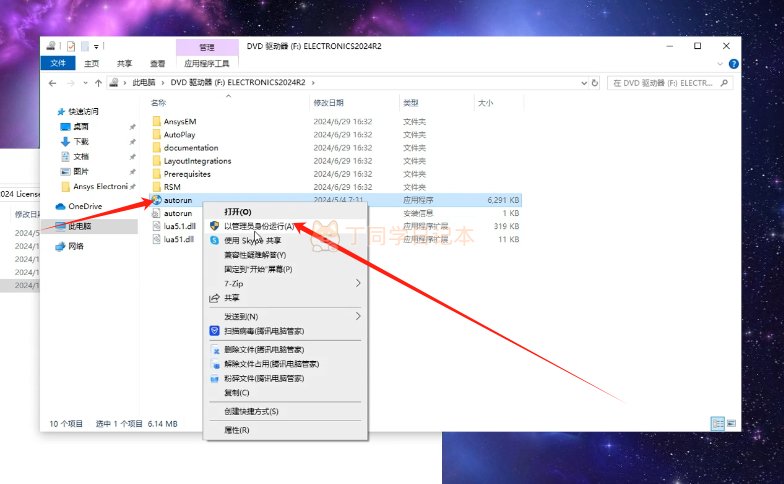Open Network in navigation pane
This screenshot has width=784, height=484.
point(70,246)
